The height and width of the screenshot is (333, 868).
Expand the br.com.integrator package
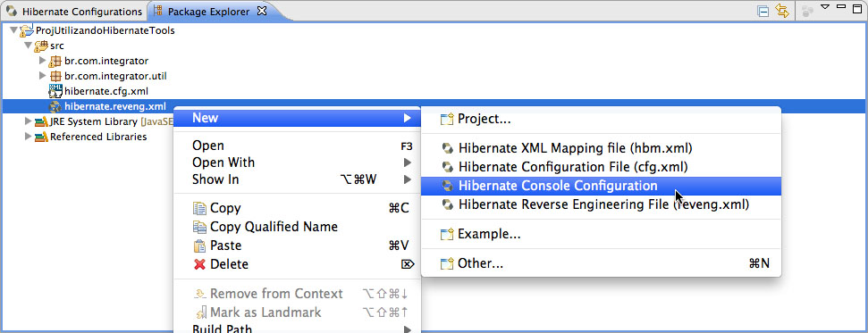pos(42,61)
